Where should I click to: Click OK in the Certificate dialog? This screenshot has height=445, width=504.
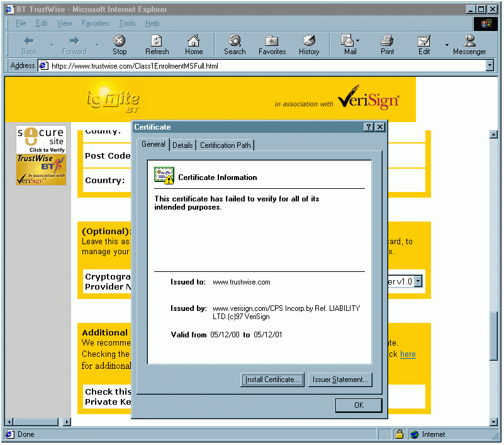359,405
